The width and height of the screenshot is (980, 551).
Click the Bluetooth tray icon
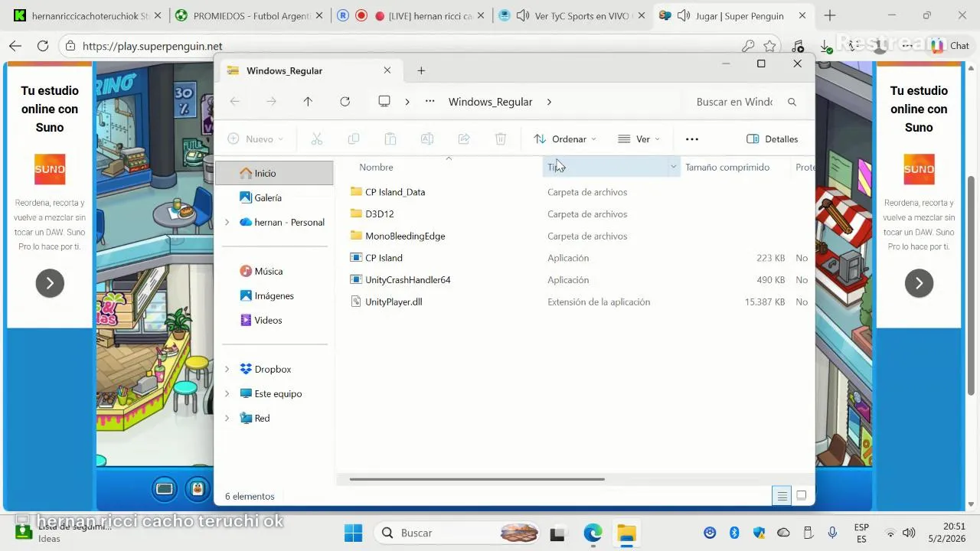734,533
